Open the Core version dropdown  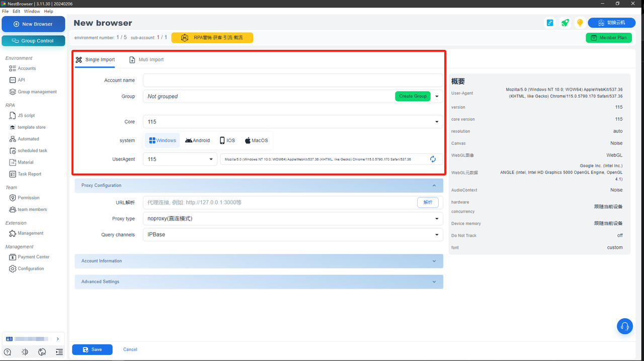pyautogui.click(x=292, y=122)
